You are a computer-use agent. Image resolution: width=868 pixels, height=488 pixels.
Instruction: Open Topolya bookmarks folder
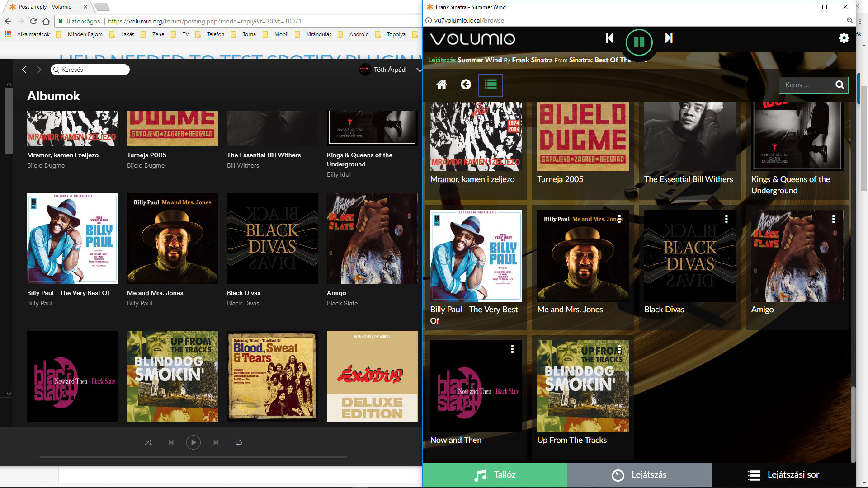390,34
